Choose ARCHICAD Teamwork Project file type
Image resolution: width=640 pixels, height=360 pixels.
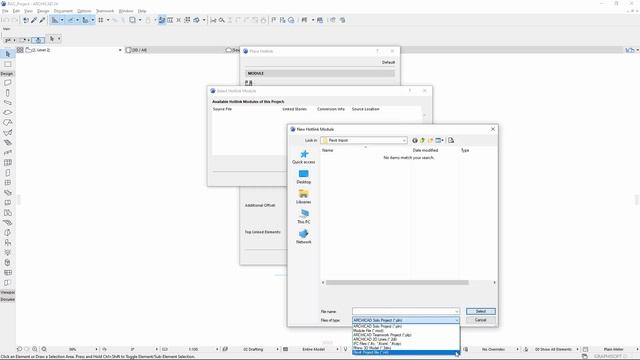click(x=406, y=335)
